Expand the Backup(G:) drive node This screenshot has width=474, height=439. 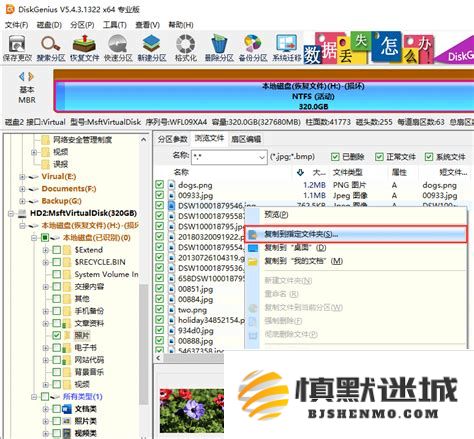[22, 201]
